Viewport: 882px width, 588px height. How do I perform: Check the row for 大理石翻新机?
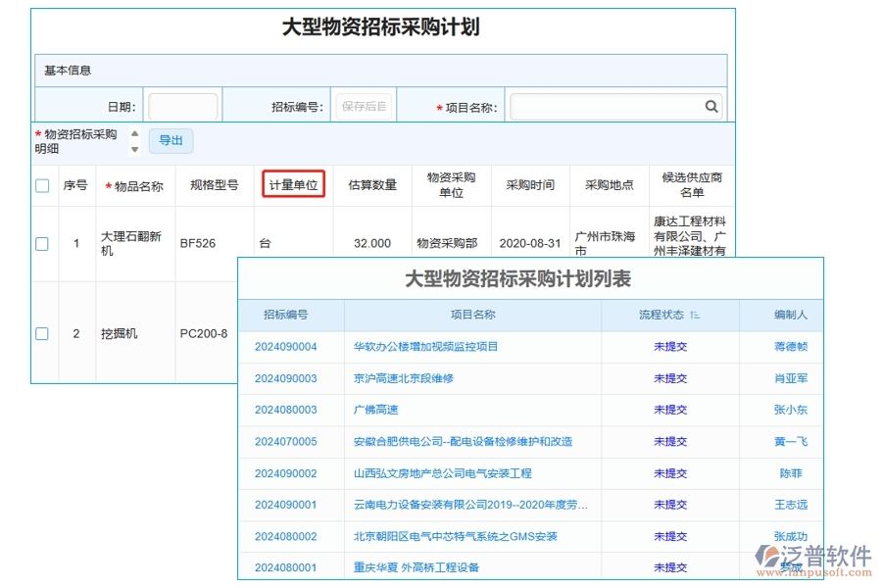pos(41,243)
